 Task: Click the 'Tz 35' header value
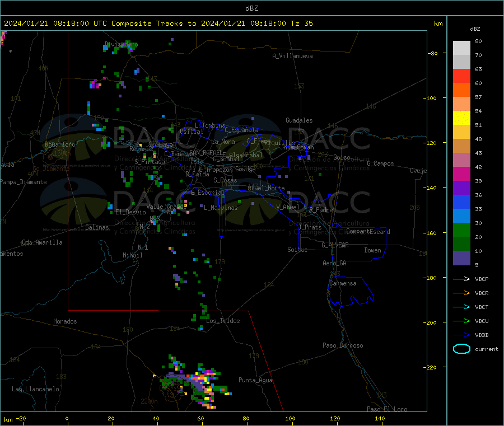[301, 24]
